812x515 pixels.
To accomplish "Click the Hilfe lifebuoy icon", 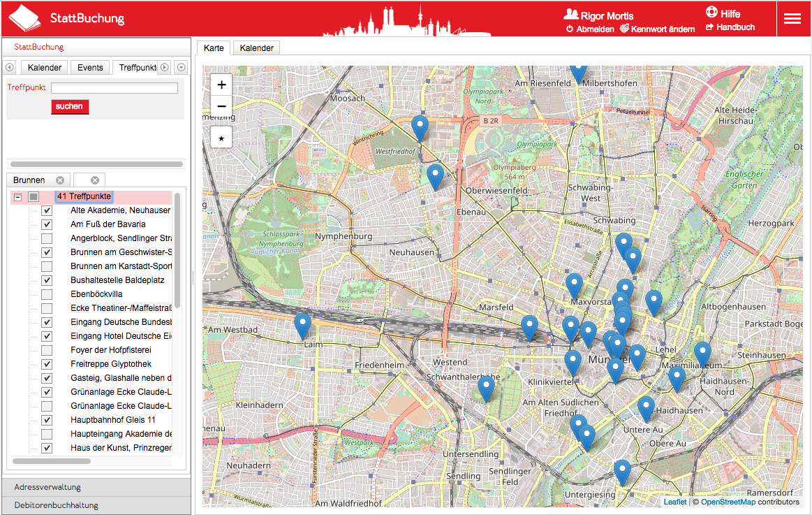I will click(x=711, y=13).
